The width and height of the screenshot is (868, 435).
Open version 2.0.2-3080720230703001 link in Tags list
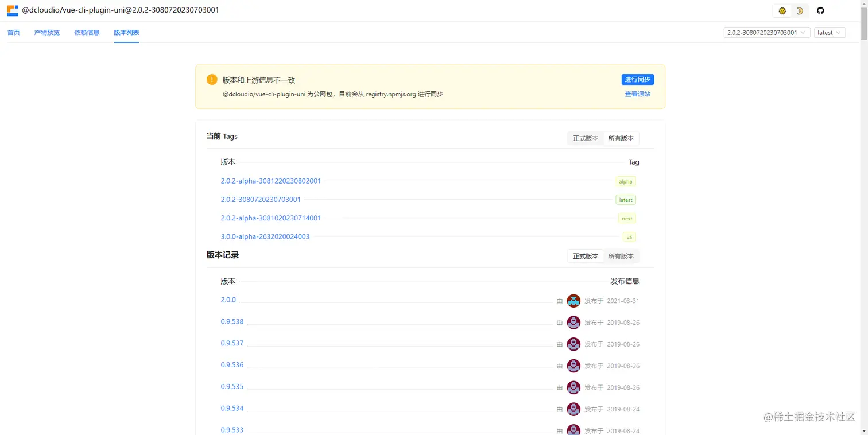pyautogui.click(x=261, y=200)
